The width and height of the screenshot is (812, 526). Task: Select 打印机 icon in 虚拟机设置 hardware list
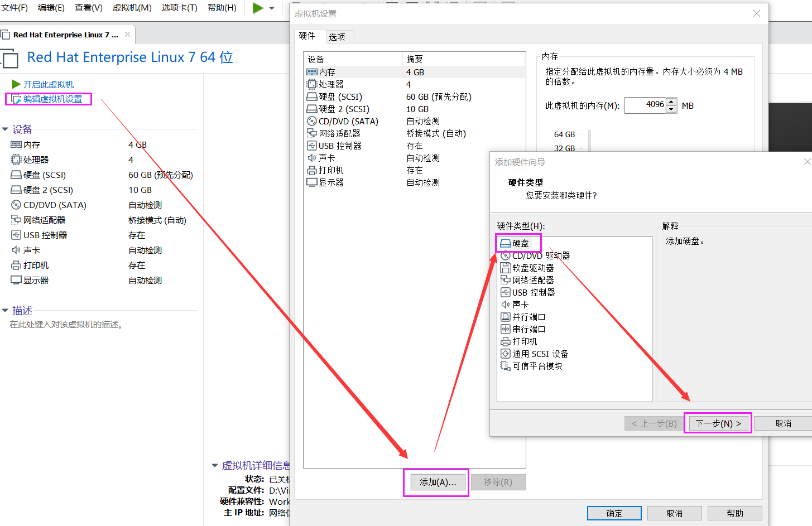[x=312, y=170]
